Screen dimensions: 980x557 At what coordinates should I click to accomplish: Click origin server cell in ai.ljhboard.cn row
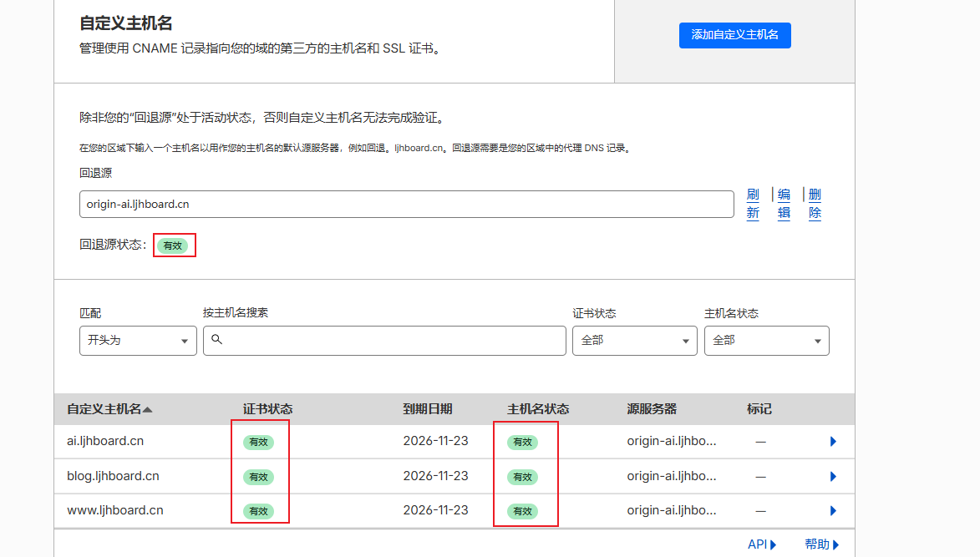[671, 441]
